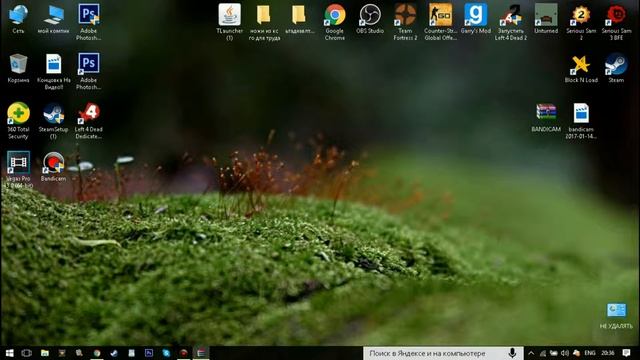Select the SteamSetup (1) installer icon
The width and height of the screenshot is (640, 360).
(x=53, y=121)
